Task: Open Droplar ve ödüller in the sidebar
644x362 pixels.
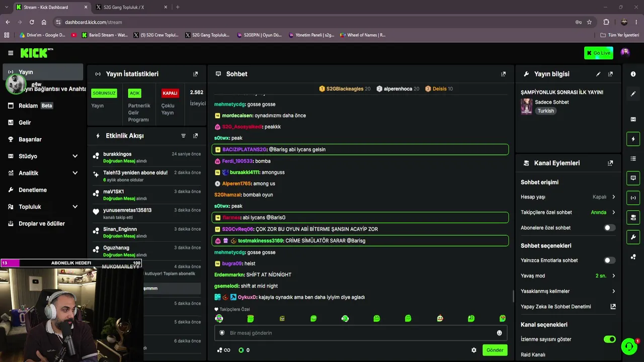Action: tap(43, 224)
